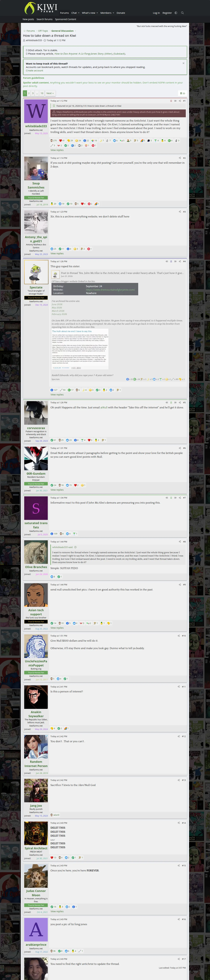Open the embedded blog screenshot in post #4

pyautogui.click(x=80, y=349)
